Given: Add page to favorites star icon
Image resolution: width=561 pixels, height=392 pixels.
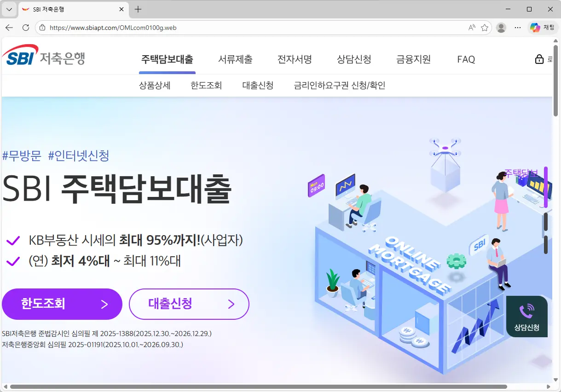Looking at the screenshot, I should tap(485, 28).
